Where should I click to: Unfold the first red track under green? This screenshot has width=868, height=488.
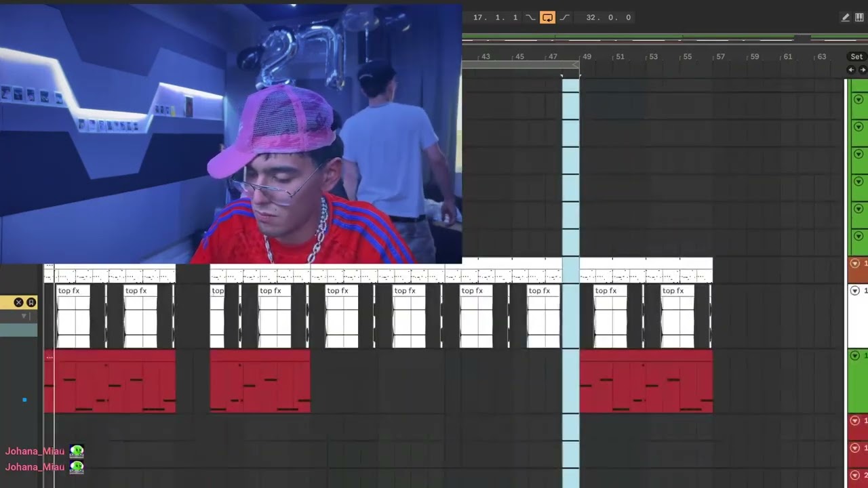[x=855, y=421]
